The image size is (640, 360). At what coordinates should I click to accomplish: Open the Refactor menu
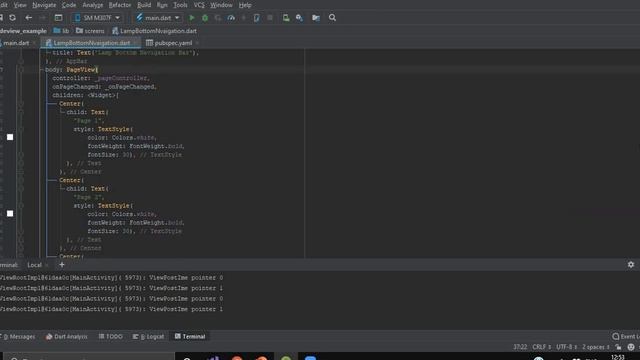[120, 5]
